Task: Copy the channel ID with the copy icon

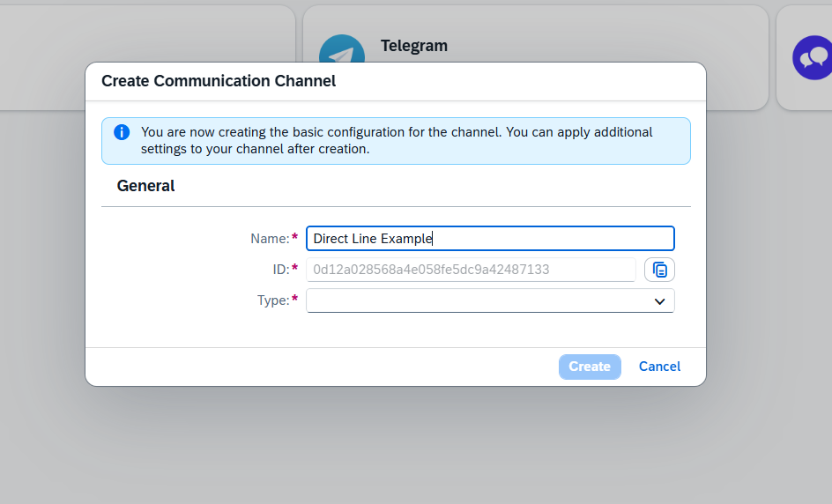Action: click(659, 270)
